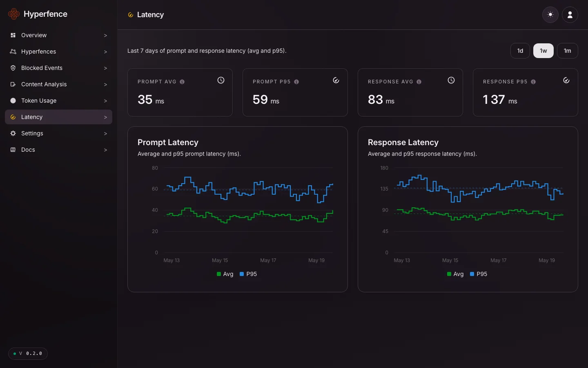Click the Hyperfence logo icon
The height and width of the screenshot is (368, 588).
(14, 14)
